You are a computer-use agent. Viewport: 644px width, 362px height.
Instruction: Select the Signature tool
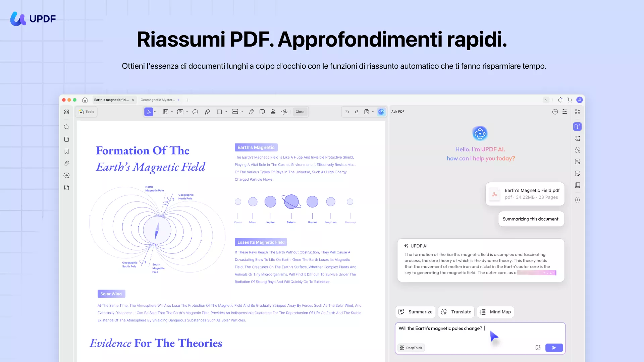click(x=284, y=112)
